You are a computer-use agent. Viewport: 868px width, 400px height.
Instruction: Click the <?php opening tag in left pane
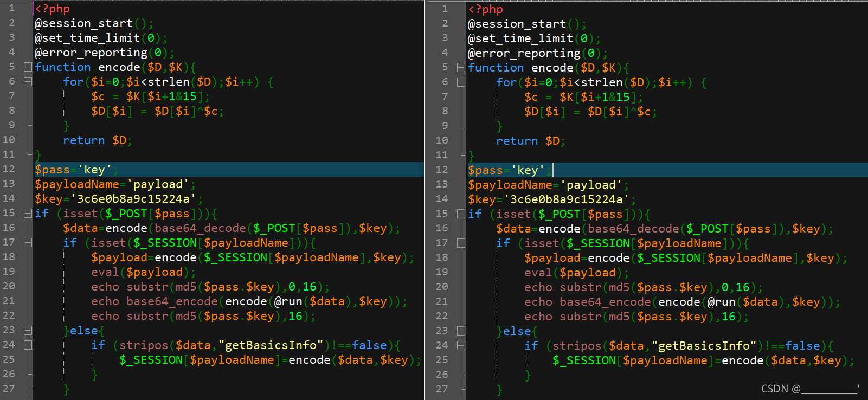coord(53,9)
